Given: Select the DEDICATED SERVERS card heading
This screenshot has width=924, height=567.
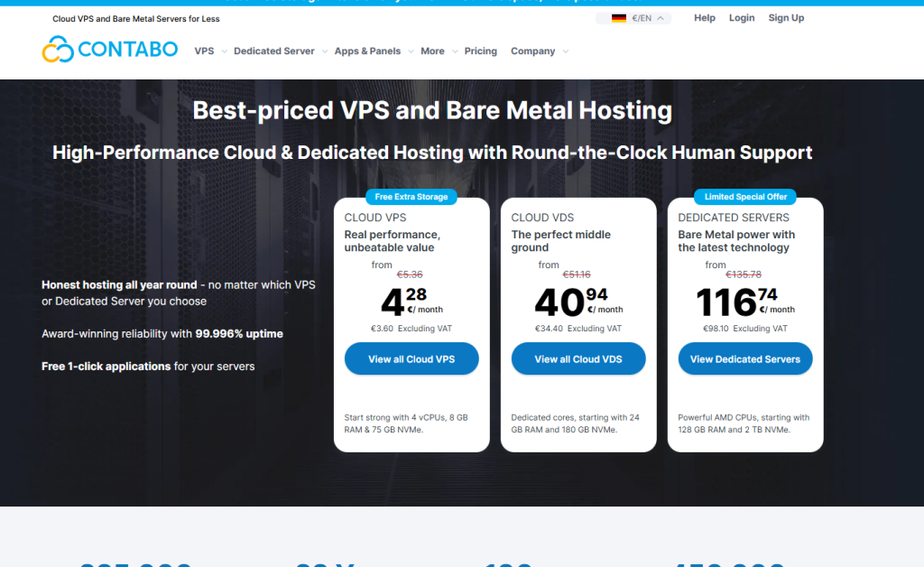Looking at the screenshot, I should pyautogui.click(x=733, y=218).
